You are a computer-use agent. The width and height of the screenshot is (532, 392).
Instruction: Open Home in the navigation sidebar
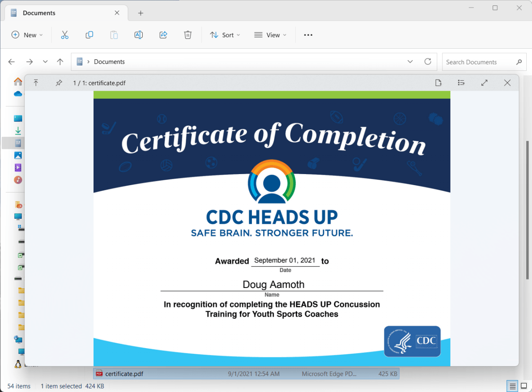18,82
